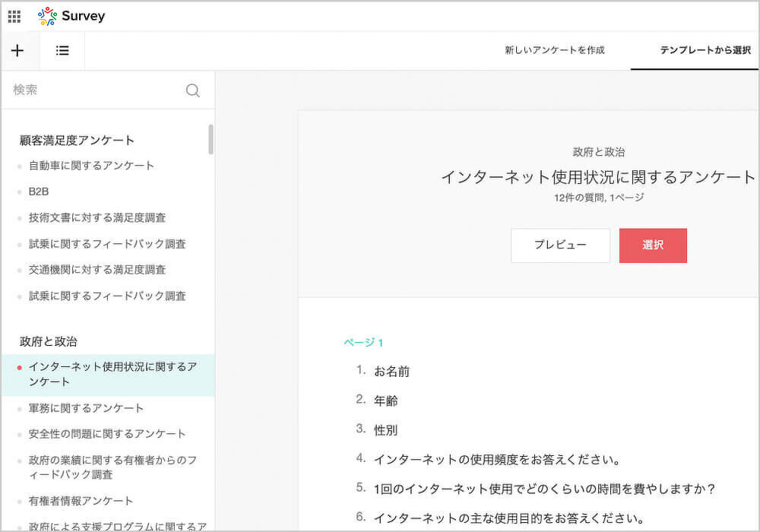Click the sidebar vertical scrollbar
Screen dimensions: 760x532
click(211, 140)
